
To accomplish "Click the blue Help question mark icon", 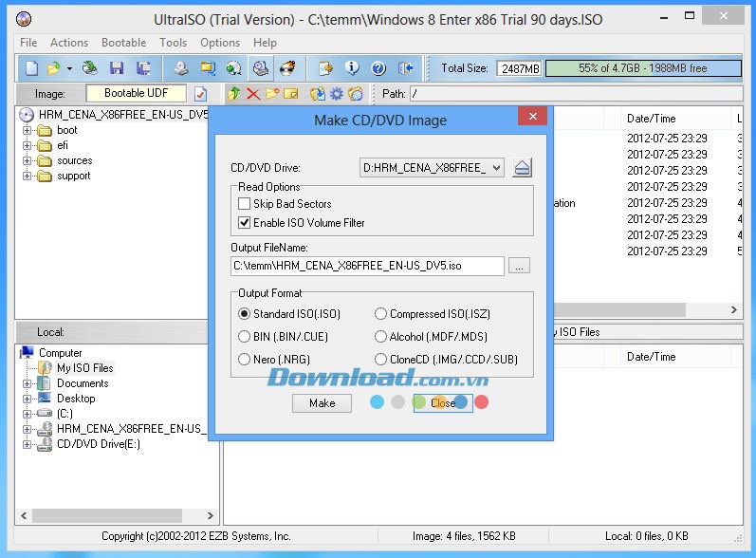I will coord(378,68).
